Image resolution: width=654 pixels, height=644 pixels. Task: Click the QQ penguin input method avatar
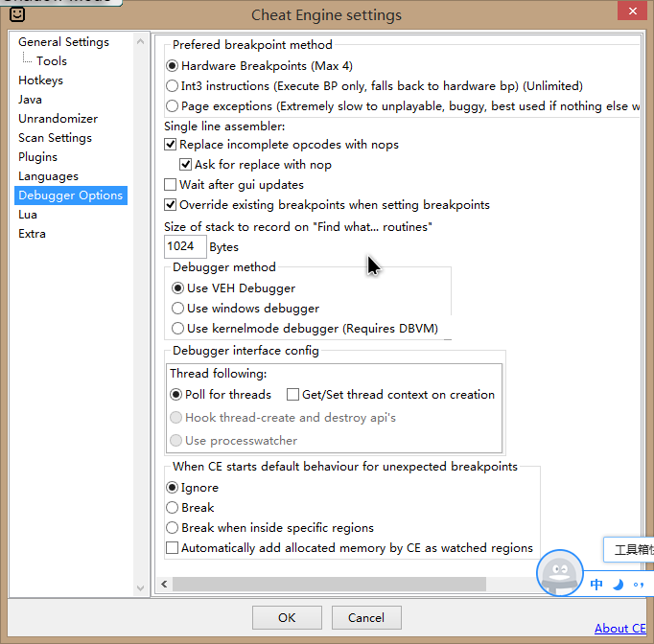[x=559, y=573]
